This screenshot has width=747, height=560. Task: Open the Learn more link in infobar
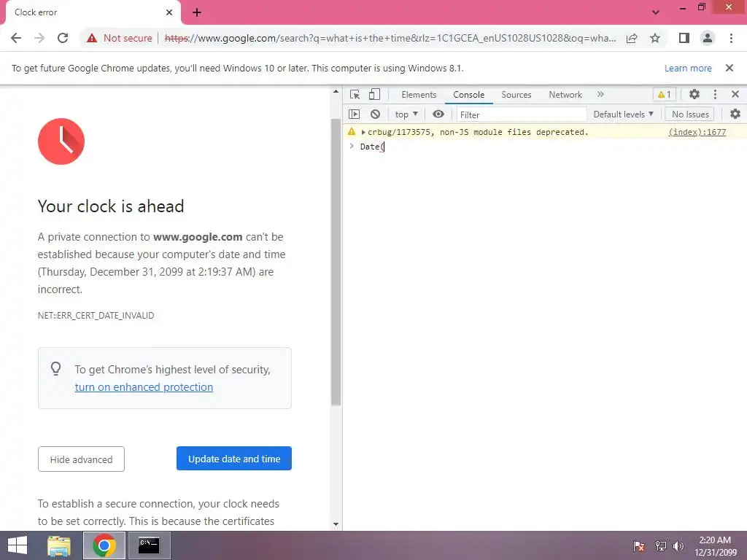click(688, 68)
